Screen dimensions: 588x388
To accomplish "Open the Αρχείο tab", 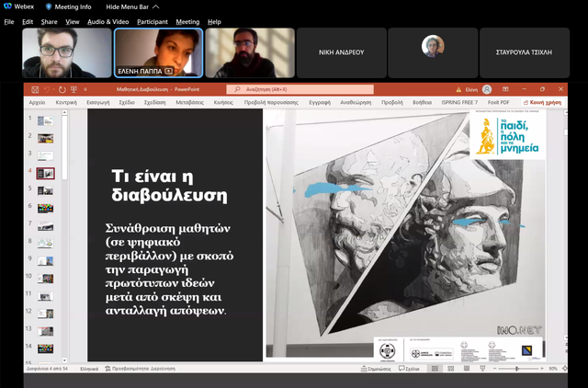I will pos(37,102).
